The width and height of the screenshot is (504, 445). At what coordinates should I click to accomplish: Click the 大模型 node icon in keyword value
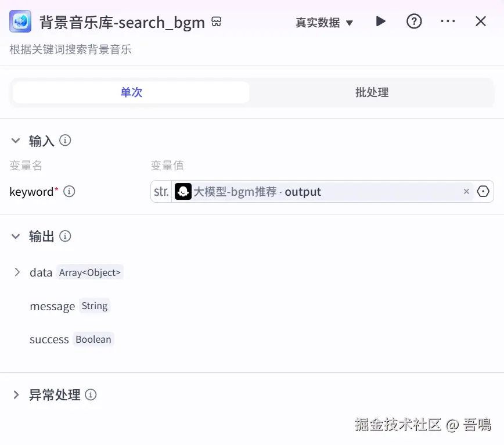(183, 192)
